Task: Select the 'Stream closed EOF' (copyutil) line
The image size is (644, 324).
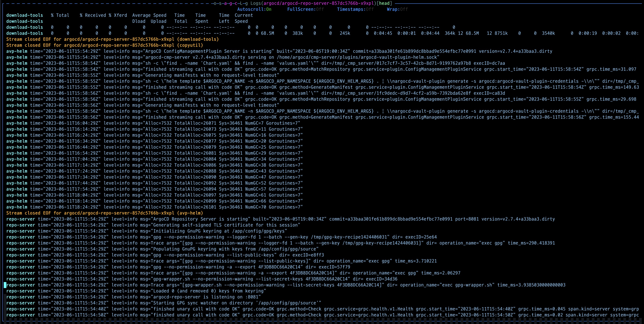Action: [104, 45]
